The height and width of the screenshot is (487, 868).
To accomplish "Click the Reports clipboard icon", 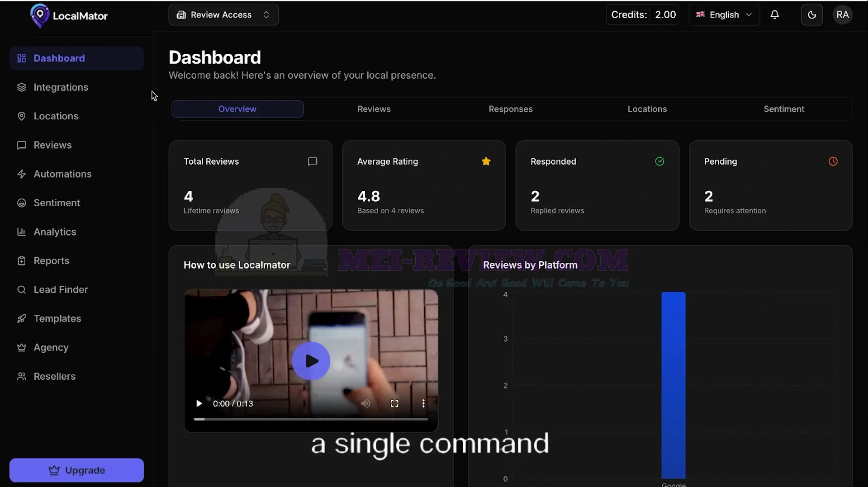I will pos(21,261).
